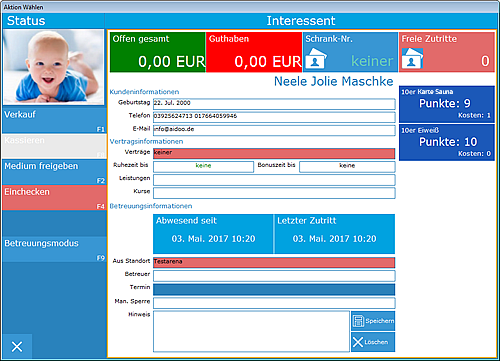Click the E-Mail field

pyautogui.click(x=274, y=130)
